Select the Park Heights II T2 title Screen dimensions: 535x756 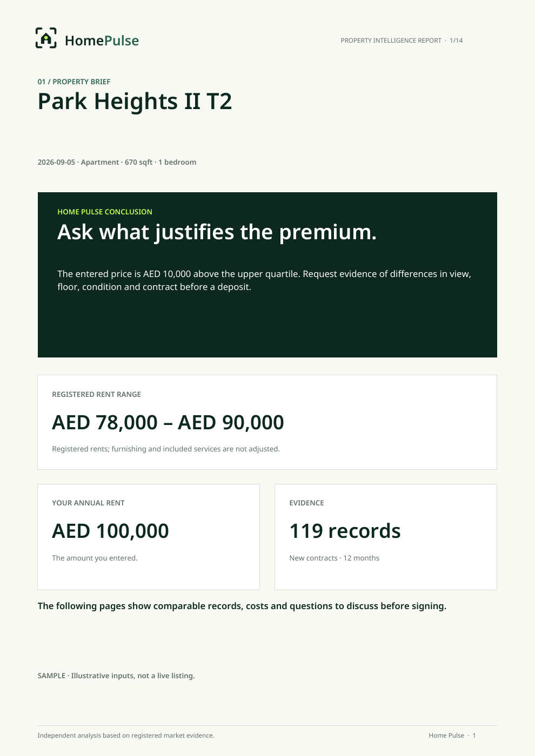pos(135,102)
